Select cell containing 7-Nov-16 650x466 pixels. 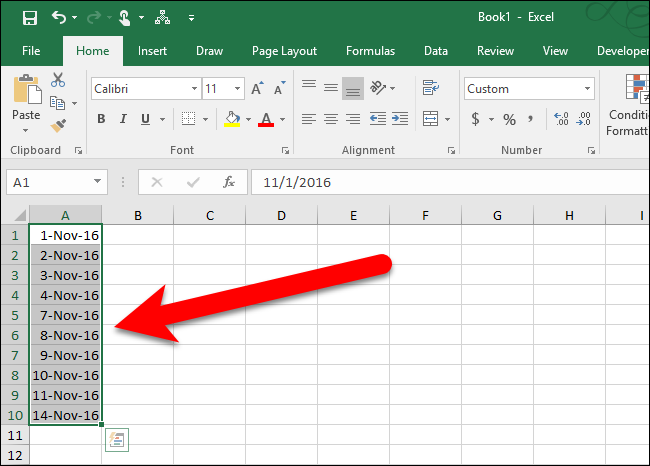[65, 316]
